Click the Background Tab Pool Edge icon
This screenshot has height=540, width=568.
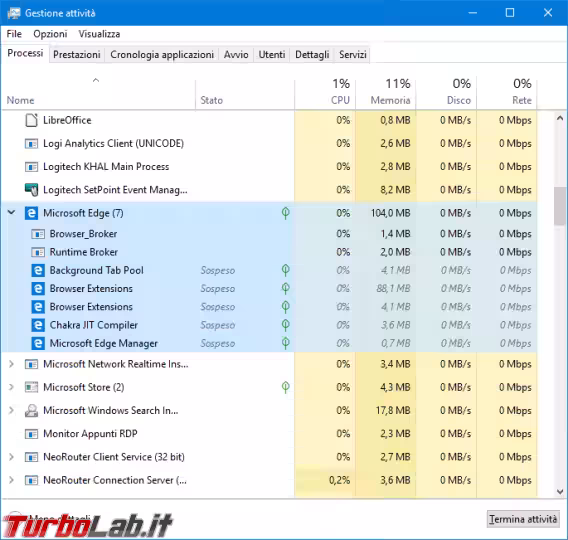pos(38,270)
